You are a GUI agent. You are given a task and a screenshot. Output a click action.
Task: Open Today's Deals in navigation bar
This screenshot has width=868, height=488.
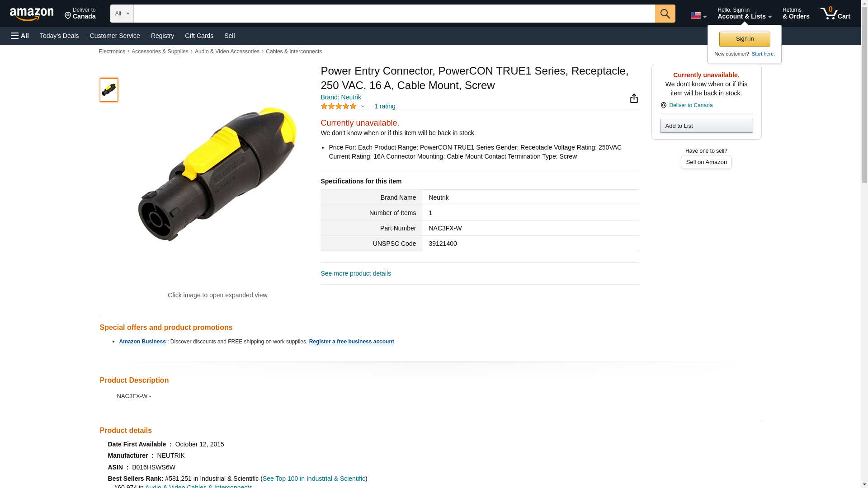(x=59, y=36)
